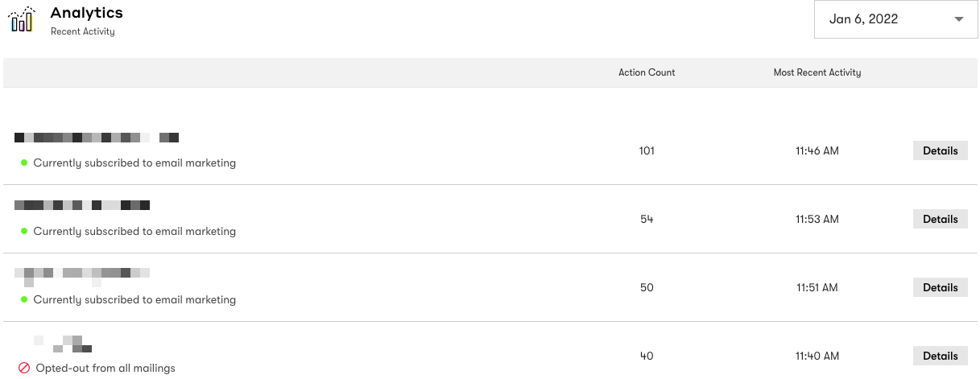Click the Recent Activity subtitle
Viewport: 980px width, 379px height.
tap(83, 32)
